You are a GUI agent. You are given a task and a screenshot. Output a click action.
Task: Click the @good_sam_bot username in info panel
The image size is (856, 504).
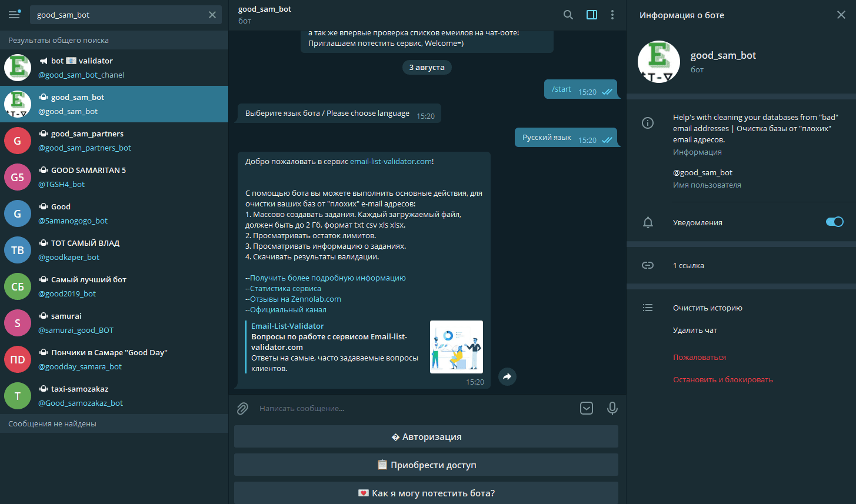pyautogui.click(x=703, y=172)
